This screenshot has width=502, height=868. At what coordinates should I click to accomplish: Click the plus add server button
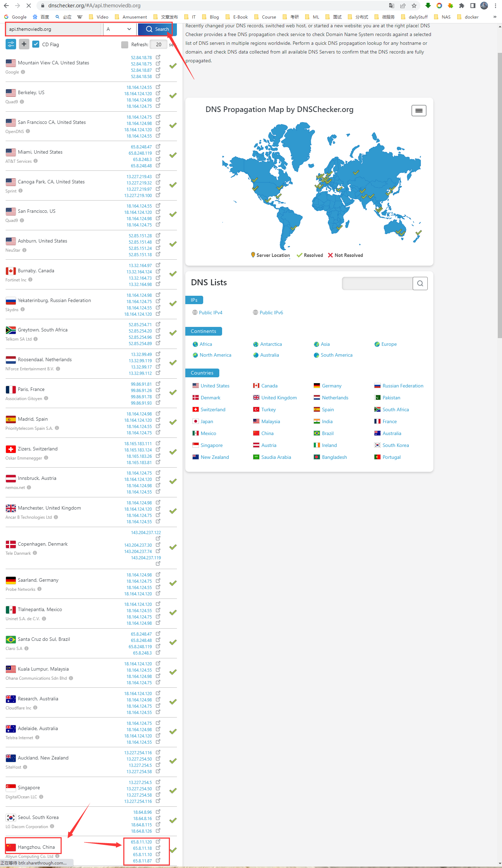point(24,44)
